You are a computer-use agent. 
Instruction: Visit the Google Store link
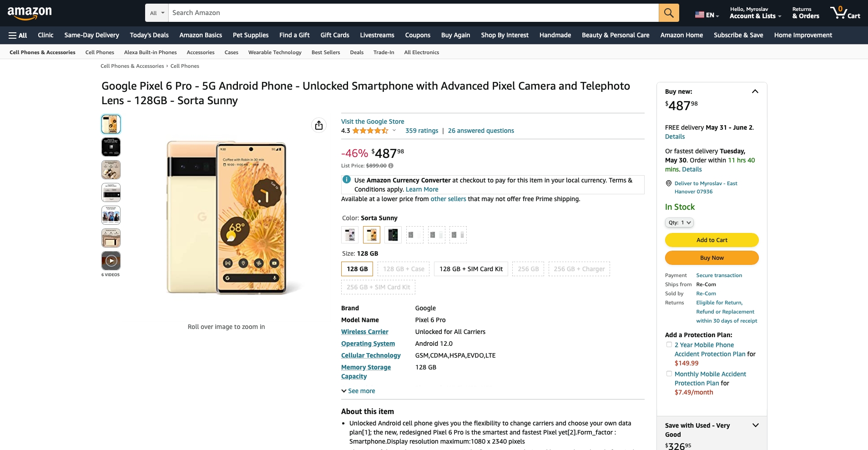click(x=373, y=121)
